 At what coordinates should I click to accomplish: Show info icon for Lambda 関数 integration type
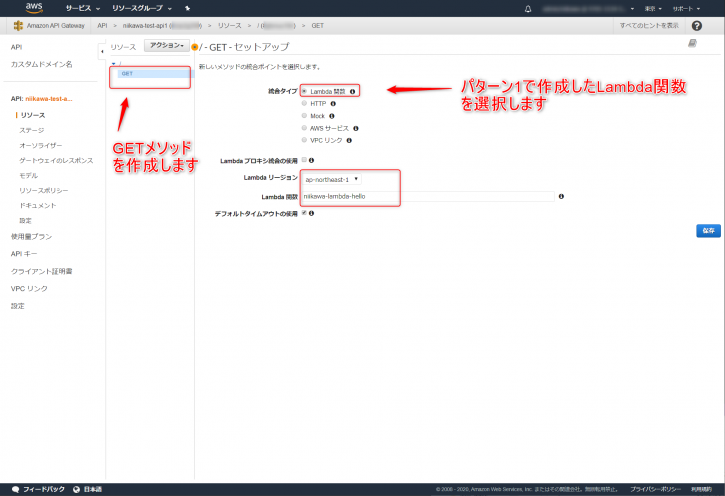(x=352, y=92)
